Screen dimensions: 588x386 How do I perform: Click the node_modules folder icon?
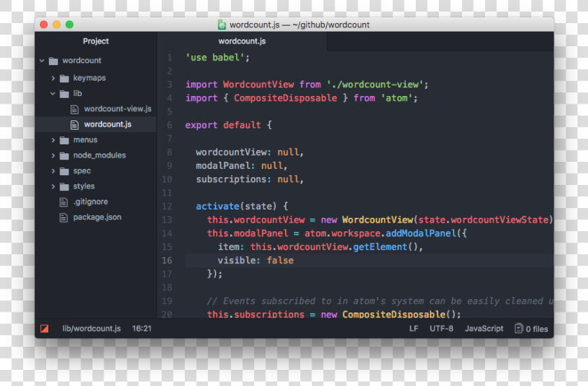pos(64,156)
